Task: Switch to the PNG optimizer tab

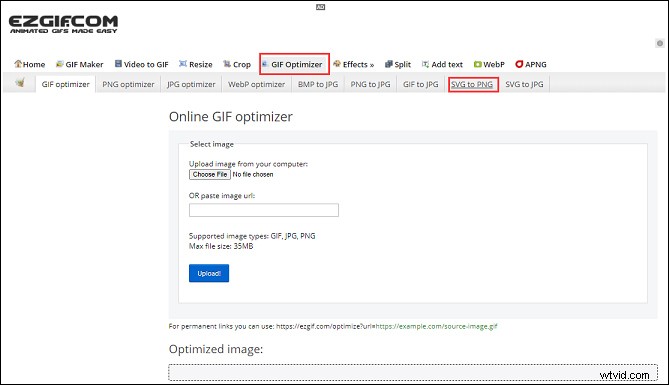Action: 128,85
